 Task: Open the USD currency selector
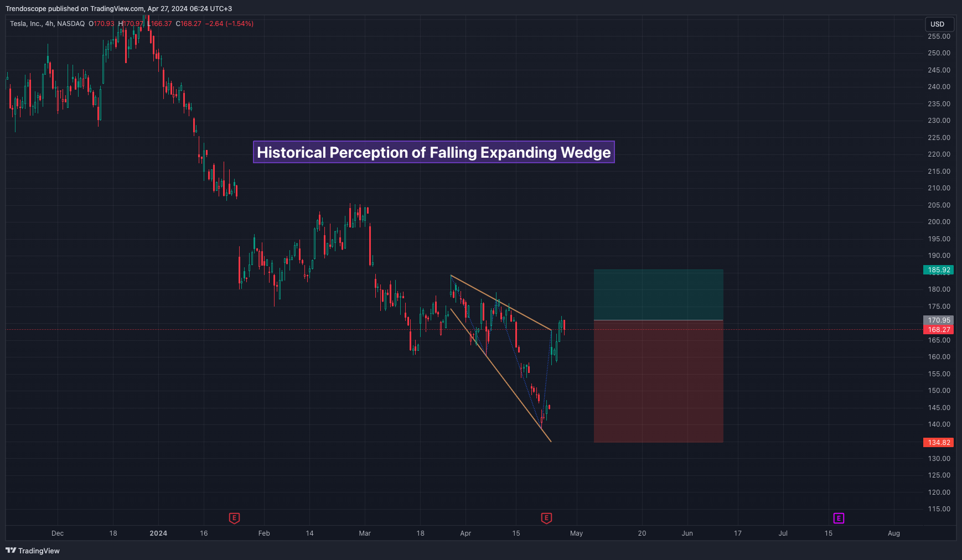(939, 24)
